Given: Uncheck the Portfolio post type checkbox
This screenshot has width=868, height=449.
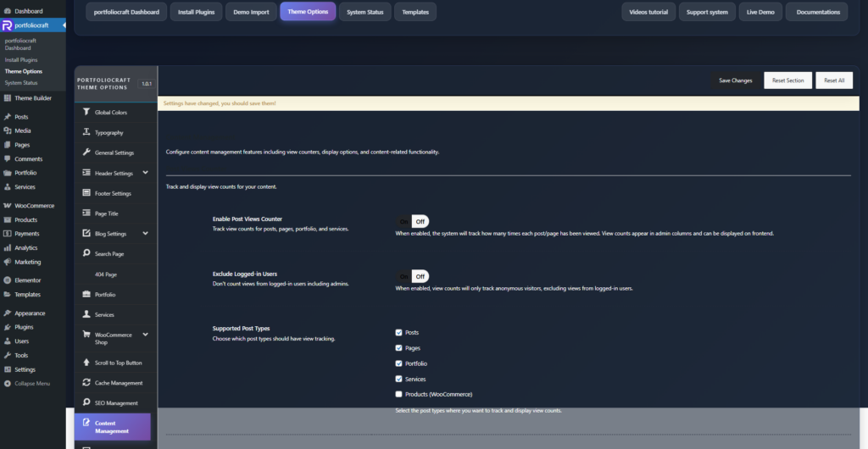Looking at the screenshot, I should (x=398, y=363).
